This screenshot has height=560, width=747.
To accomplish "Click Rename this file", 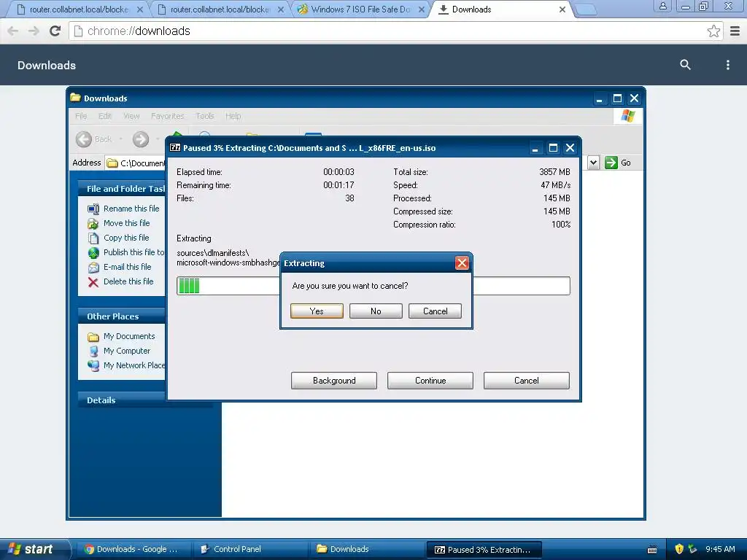I will 131,209.
